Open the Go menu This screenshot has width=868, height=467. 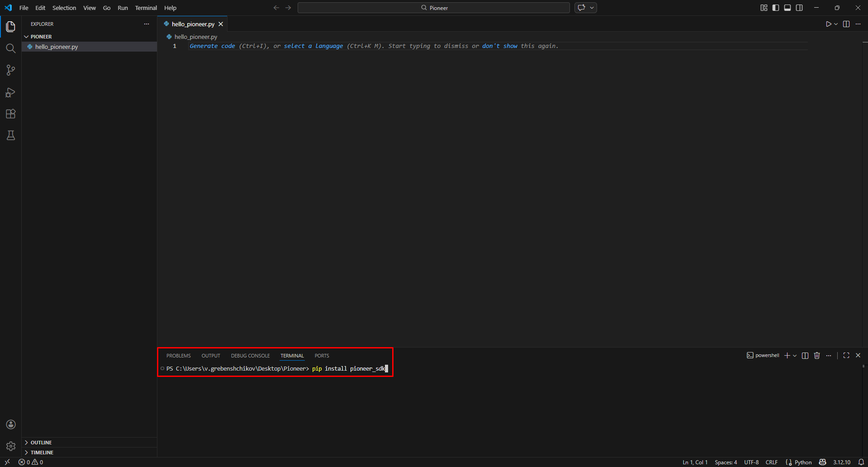point(107,8)
